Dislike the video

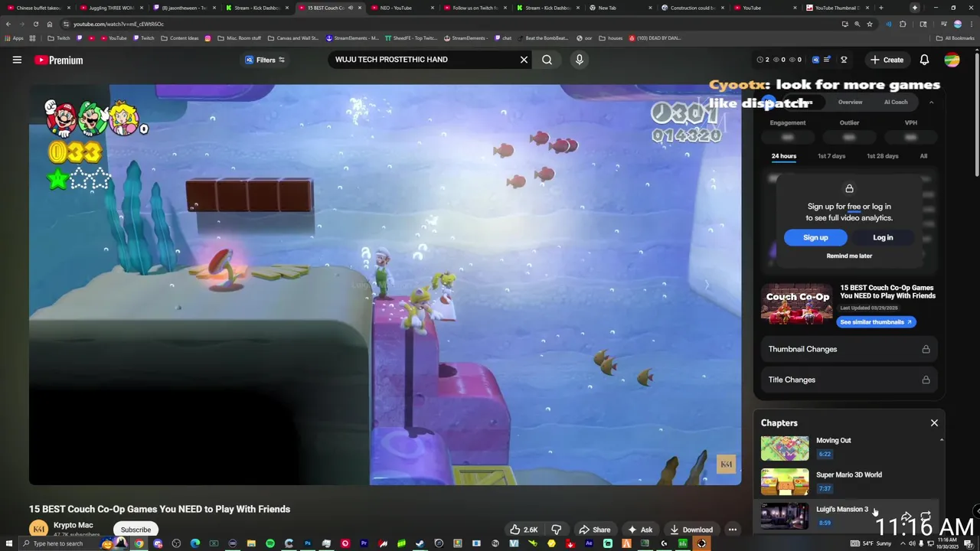557,530
